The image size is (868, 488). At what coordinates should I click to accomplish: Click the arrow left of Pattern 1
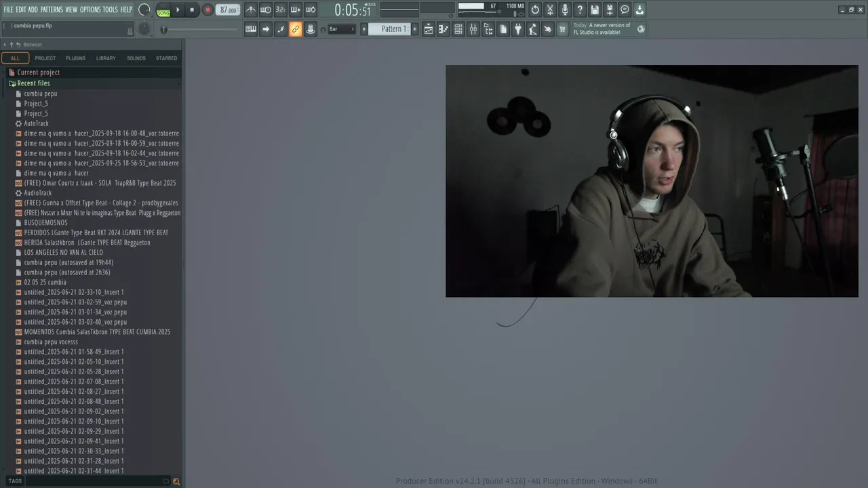(x=364, y=29)
